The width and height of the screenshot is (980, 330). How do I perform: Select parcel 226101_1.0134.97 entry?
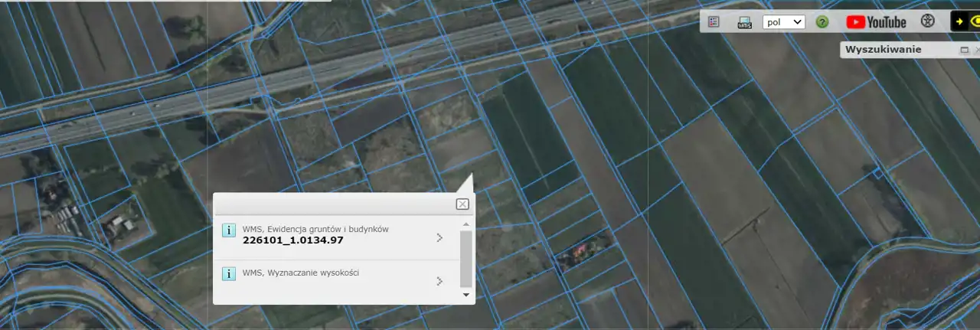point(293,240)
